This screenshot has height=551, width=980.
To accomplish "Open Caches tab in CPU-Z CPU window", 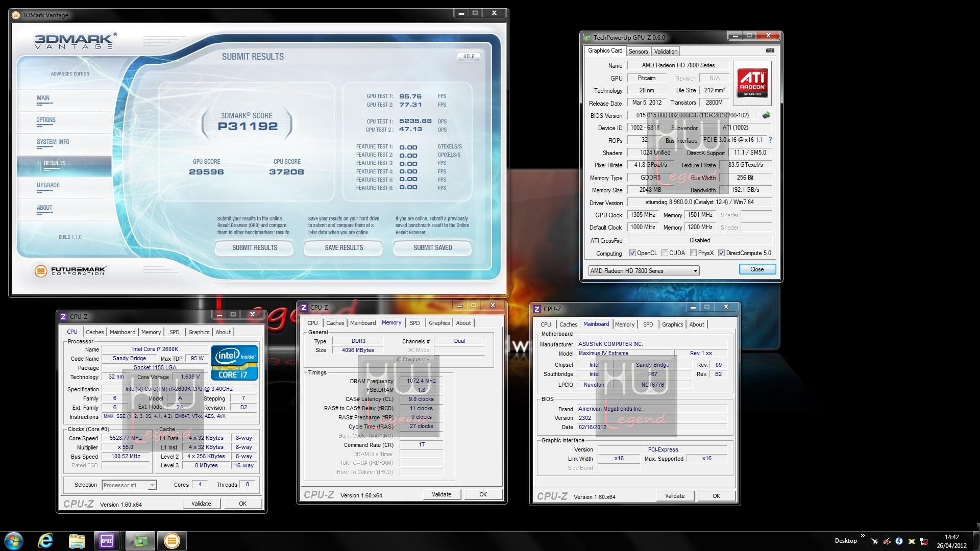I will coord(94,332).
